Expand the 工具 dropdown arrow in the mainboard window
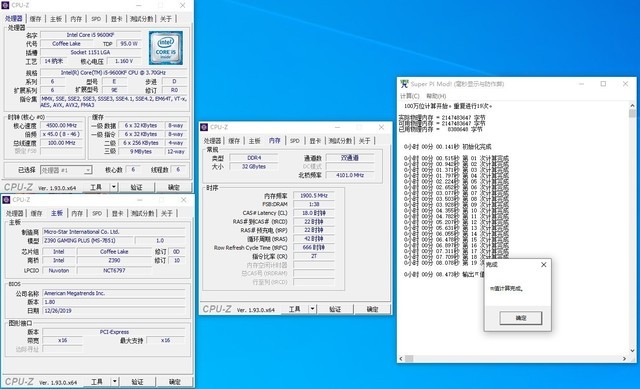The width and height of the screenshot is (640, 389). pos(115,382)
